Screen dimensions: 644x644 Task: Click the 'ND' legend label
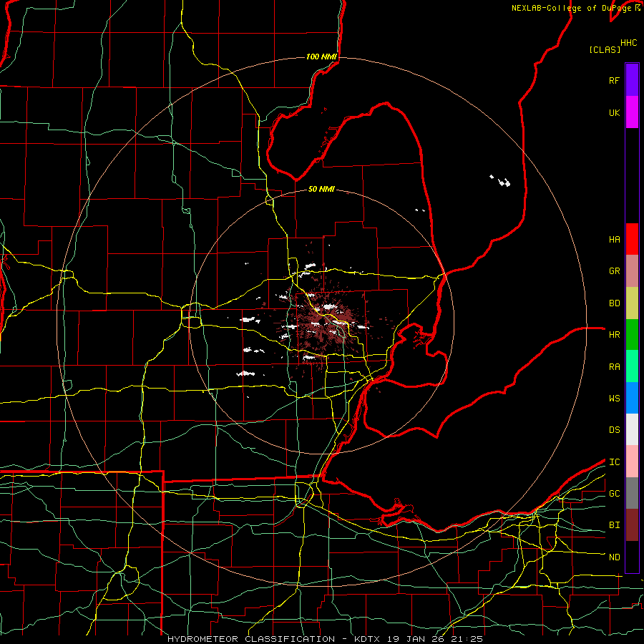614,557
